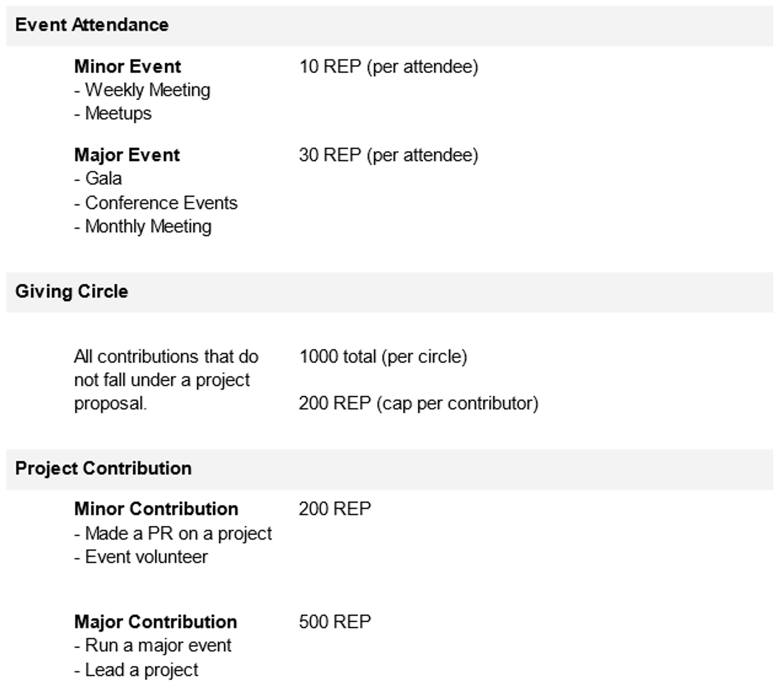Select the 200 REP cap per contributor text

(418, 403)
